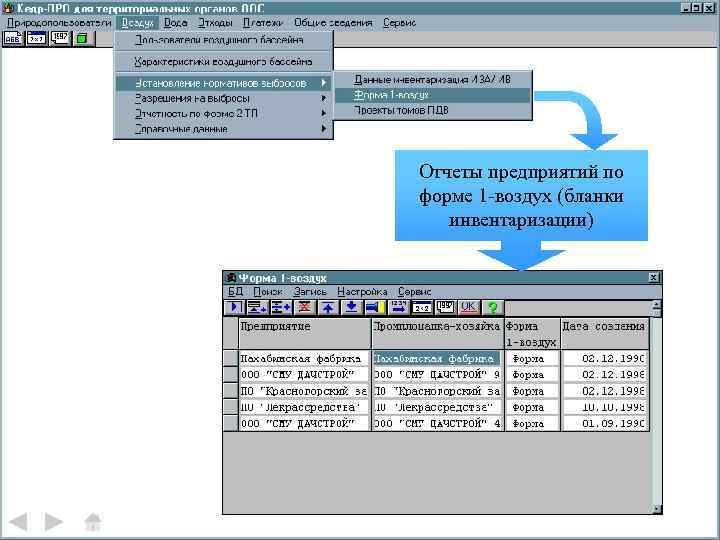The image size is (720, 540).
Task: Open Сервис menu in Форма 1-воздух window
Action: (415, 292)
